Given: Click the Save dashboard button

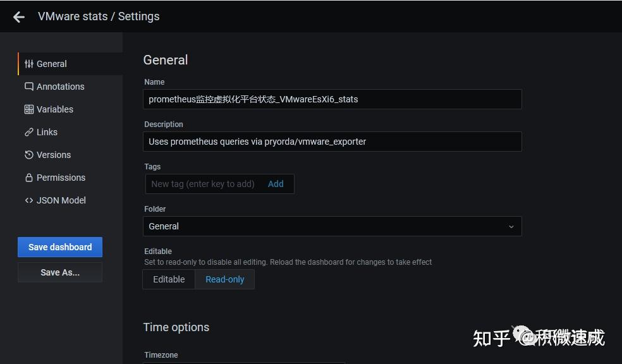Looking at the screenshot, I should [60, 247].
